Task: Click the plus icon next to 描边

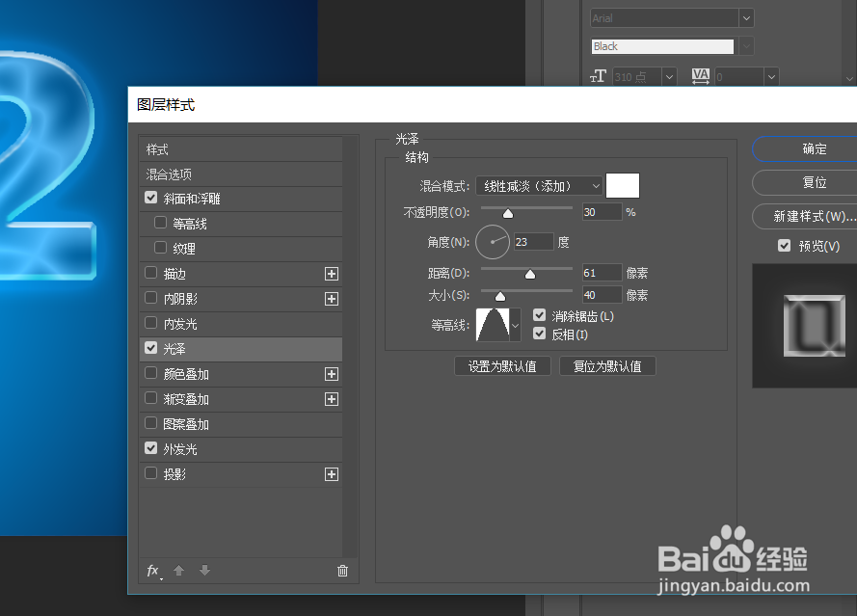Action: [332, 274]
